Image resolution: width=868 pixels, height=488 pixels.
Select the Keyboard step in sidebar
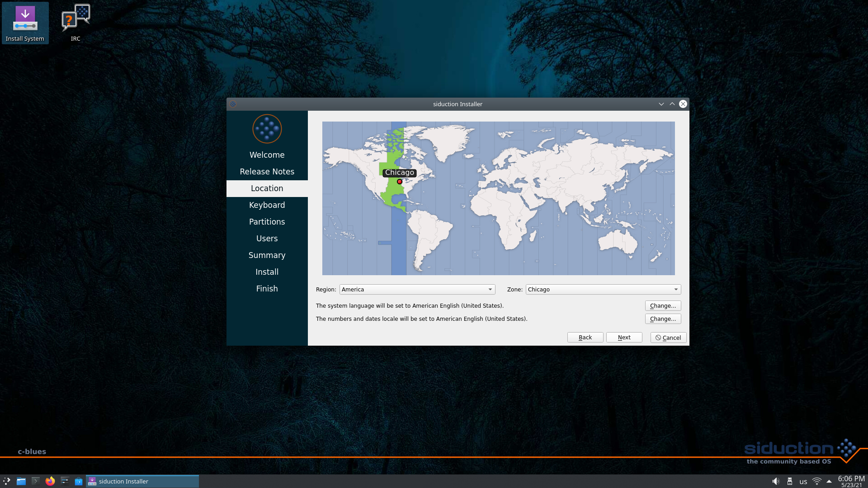267,205
